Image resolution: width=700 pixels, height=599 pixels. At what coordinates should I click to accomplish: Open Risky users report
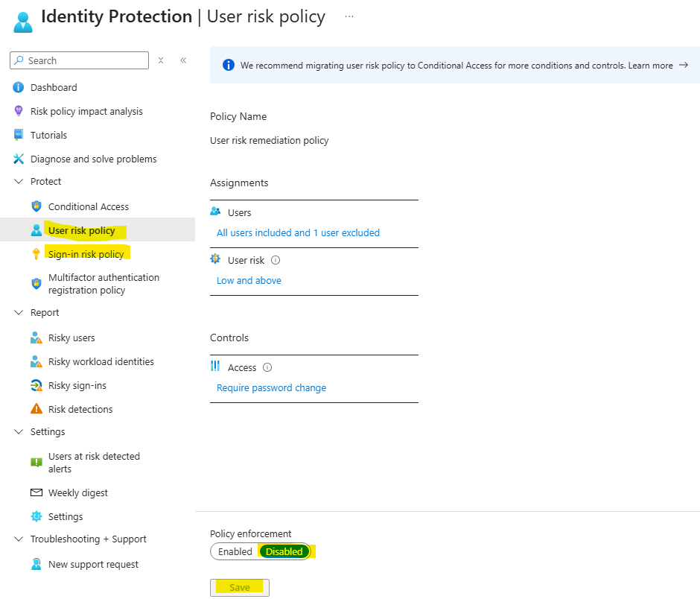click(71, 337)
